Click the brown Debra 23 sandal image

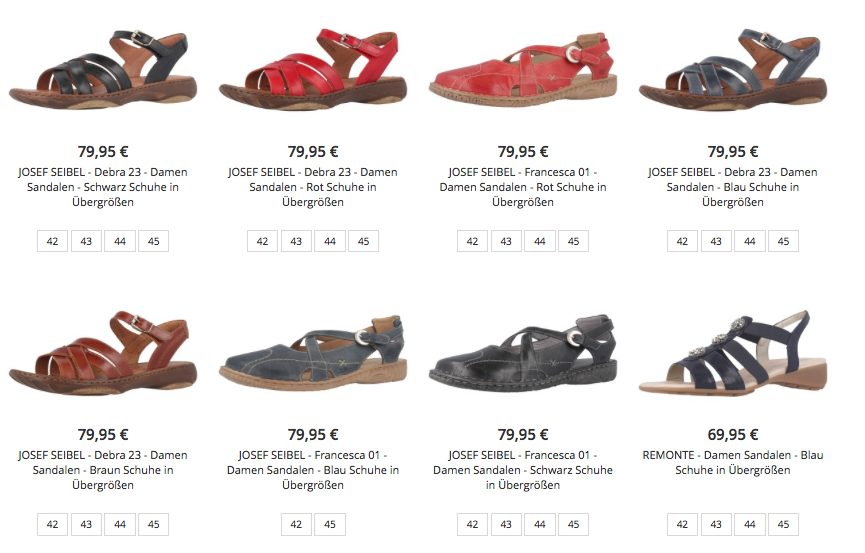tap(103, 353)
